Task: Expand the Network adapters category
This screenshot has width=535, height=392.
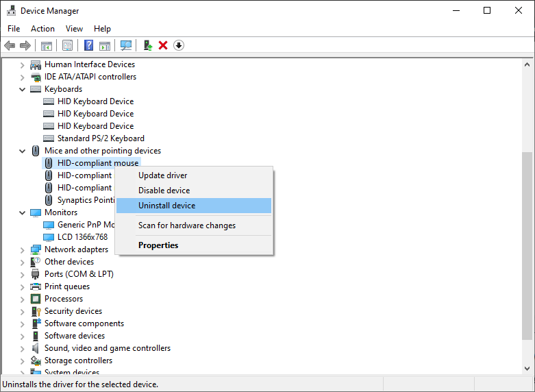Action: 22,249
